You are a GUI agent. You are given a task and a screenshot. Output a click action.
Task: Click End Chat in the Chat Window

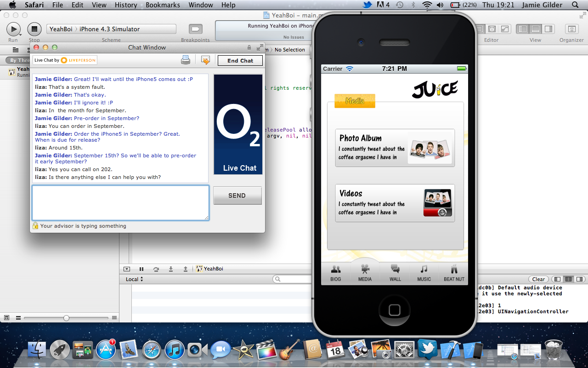click(240, 60)
